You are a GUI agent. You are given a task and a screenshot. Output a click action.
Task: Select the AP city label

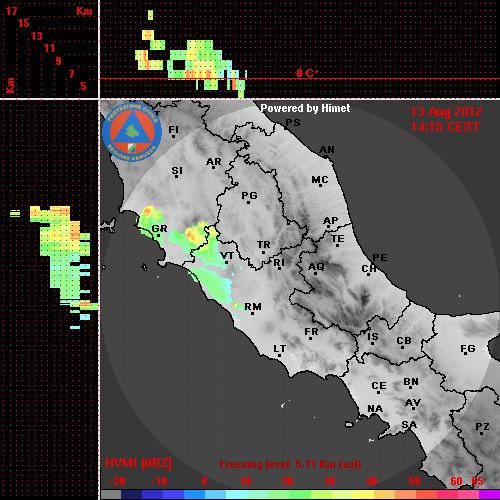(331, 221)
